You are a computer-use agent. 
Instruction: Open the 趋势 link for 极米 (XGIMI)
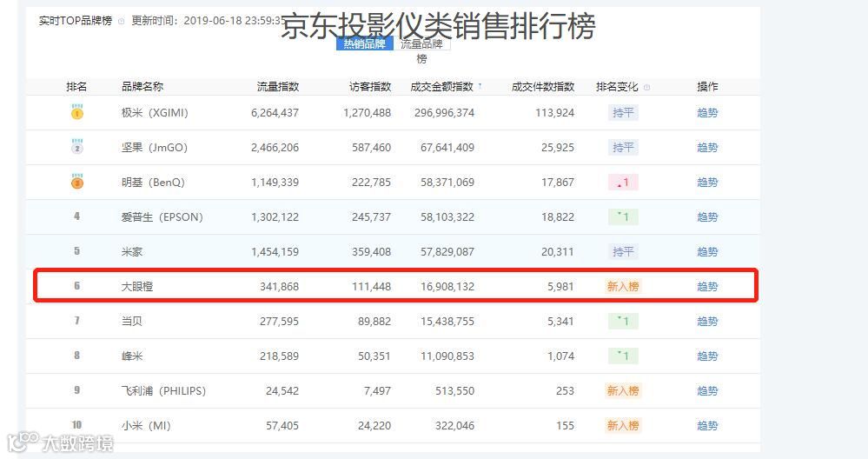point(707,113)
